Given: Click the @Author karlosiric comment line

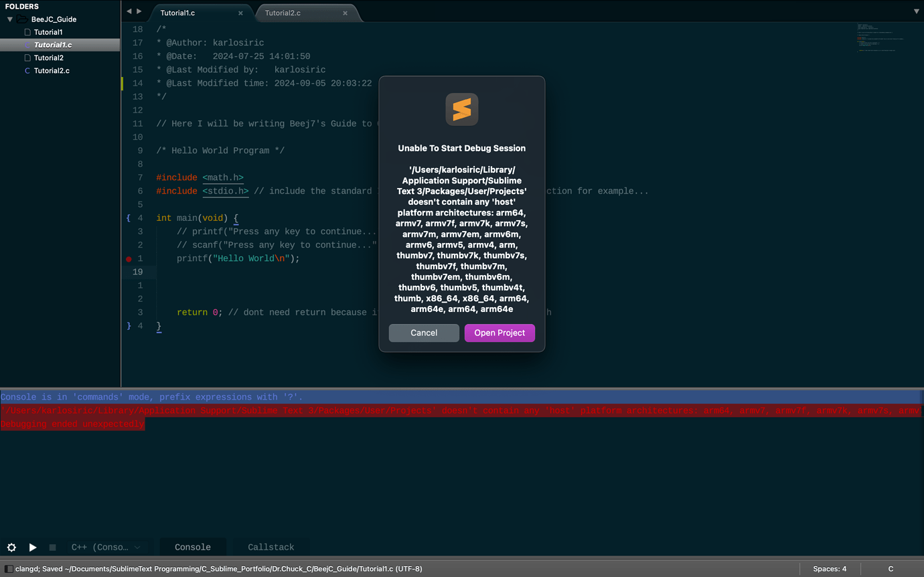Looking at the screenshot, I should click(210, 43).
